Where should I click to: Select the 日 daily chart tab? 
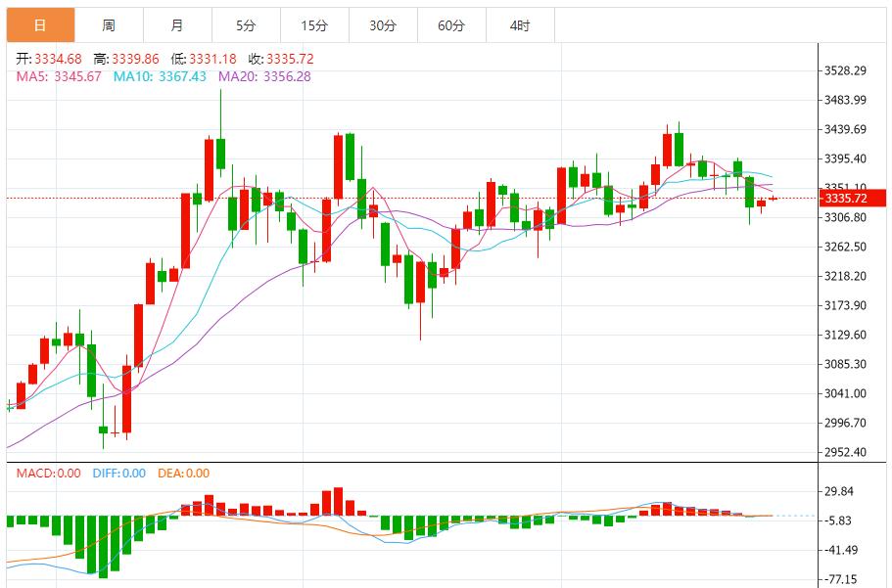40,25
